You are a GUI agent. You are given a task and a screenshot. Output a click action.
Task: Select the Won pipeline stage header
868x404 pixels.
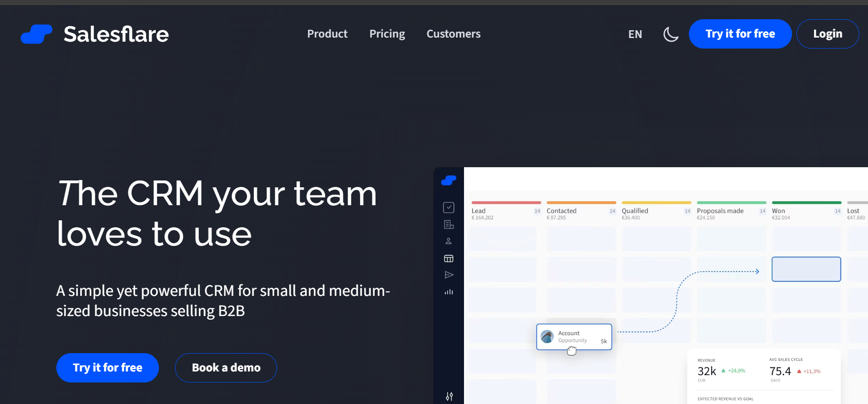[x=807, y=211]
